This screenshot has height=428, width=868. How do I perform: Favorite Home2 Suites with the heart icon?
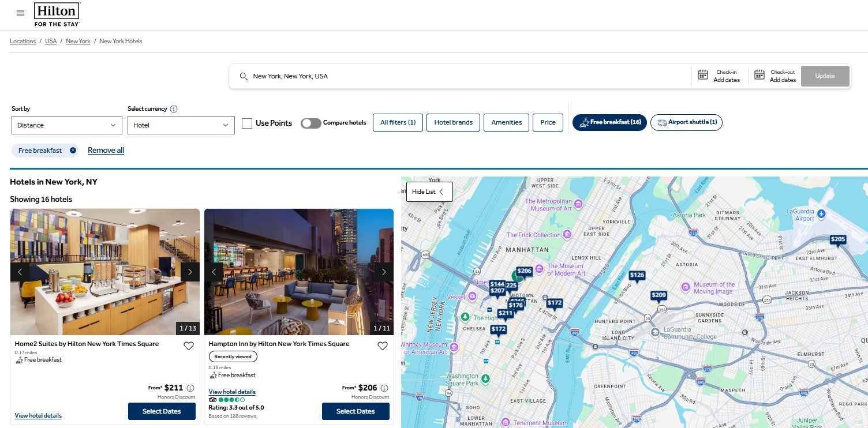click(x=188, y=346)
